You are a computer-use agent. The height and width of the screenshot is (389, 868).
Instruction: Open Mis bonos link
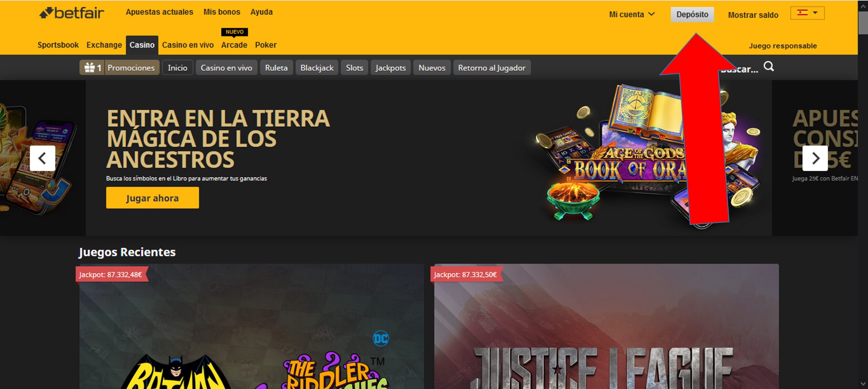[222, 12]
